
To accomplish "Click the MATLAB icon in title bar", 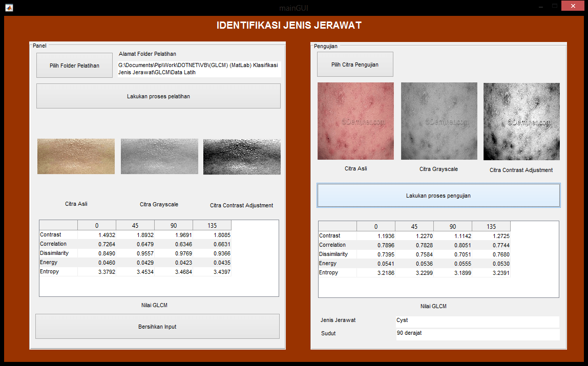I will [9, 7].
